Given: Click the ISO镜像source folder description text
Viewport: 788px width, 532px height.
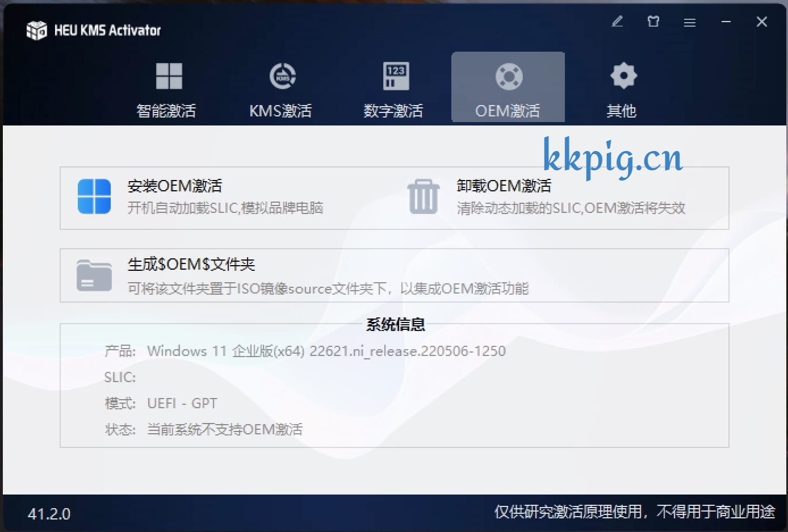Looking at the screenshot, I should 328,288.
